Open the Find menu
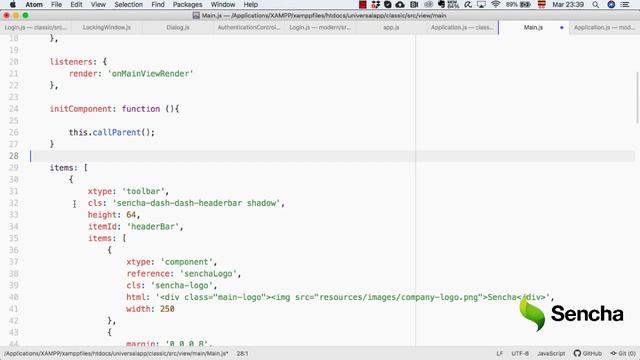The height and width of the screenshot is (360, 640). 158,4
